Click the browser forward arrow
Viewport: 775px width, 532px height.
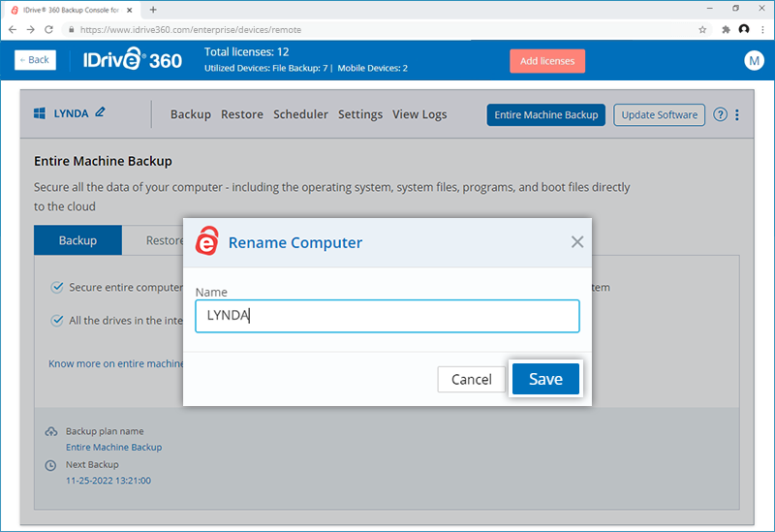pos(31,30)
